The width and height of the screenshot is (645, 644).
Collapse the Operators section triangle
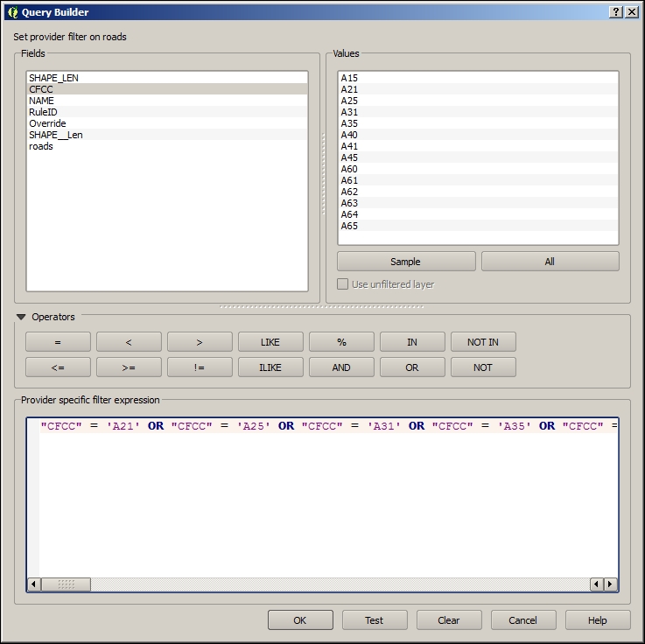click(21, 317)
